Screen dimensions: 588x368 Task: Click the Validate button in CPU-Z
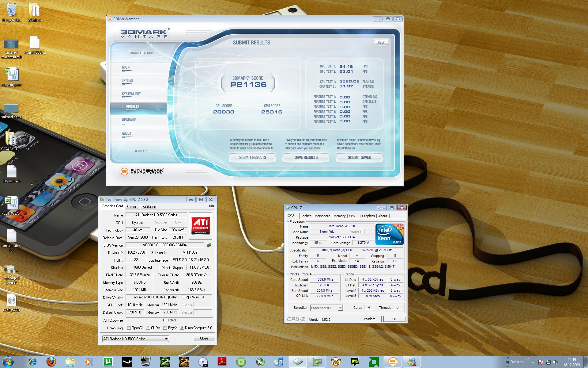point(370,319)
